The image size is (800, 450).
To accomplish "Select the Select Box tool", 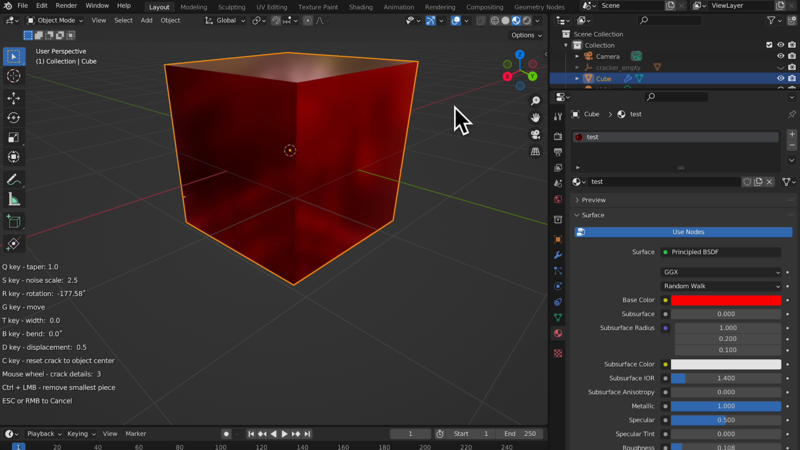I will coord(14,56).
